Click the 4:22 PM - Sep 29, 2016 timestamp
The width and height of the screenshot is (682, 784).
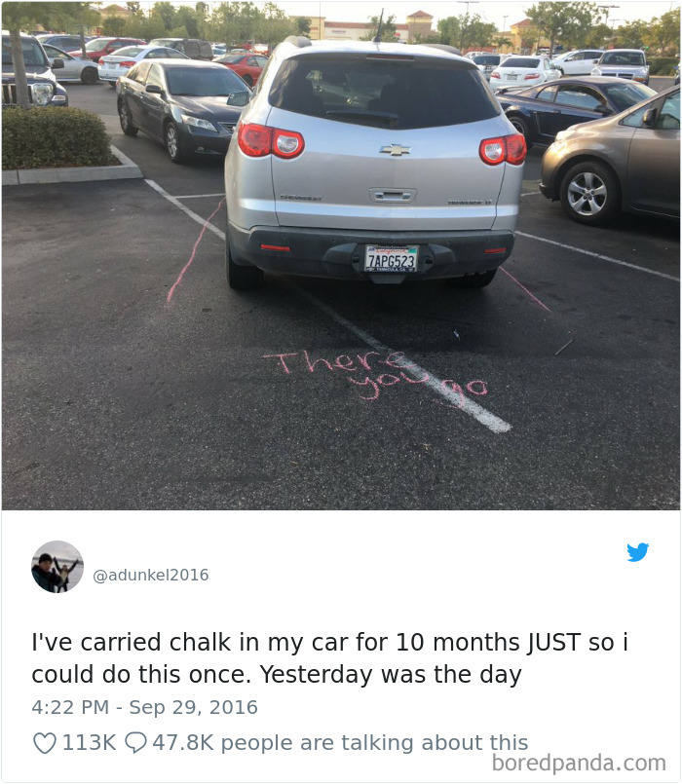click(x=144, y=707)
